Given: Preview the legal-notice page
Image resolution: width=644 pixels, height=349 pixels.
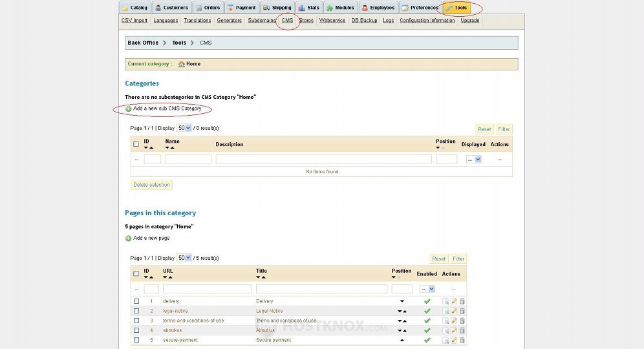Looking at the screenshot, I should click(445, 311).
